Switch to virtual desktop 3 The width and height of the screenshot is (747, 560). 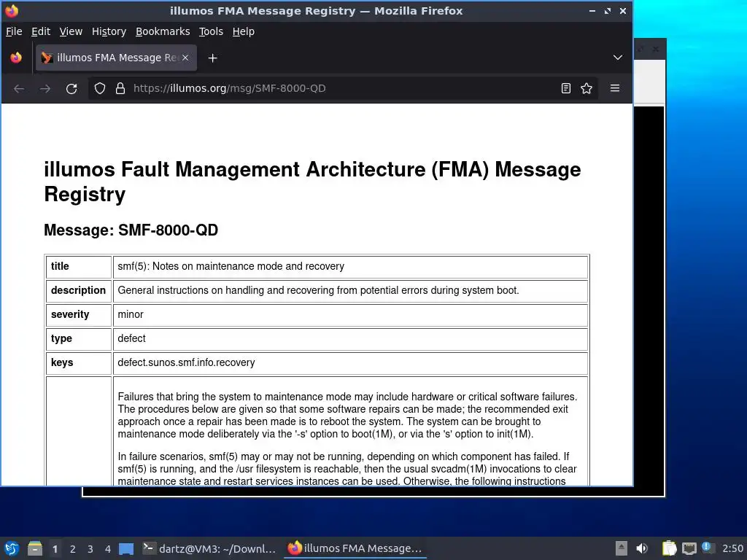click(x=90, y=549)
